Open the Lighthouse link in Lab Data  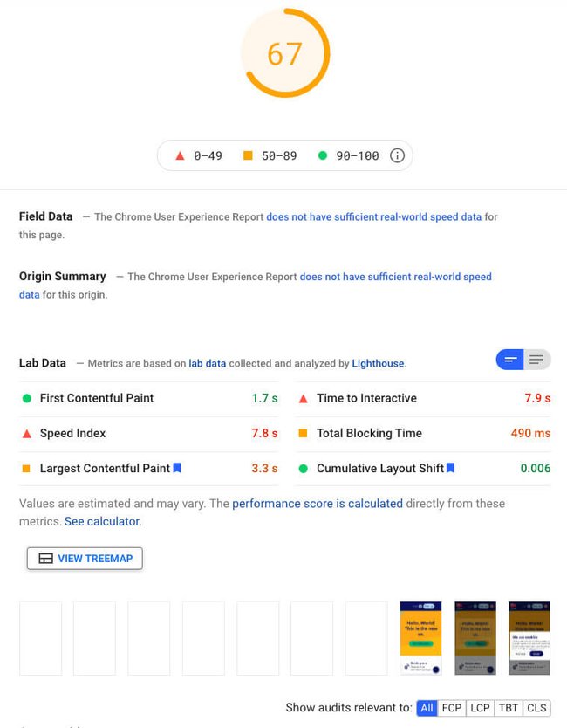(378, 362)
